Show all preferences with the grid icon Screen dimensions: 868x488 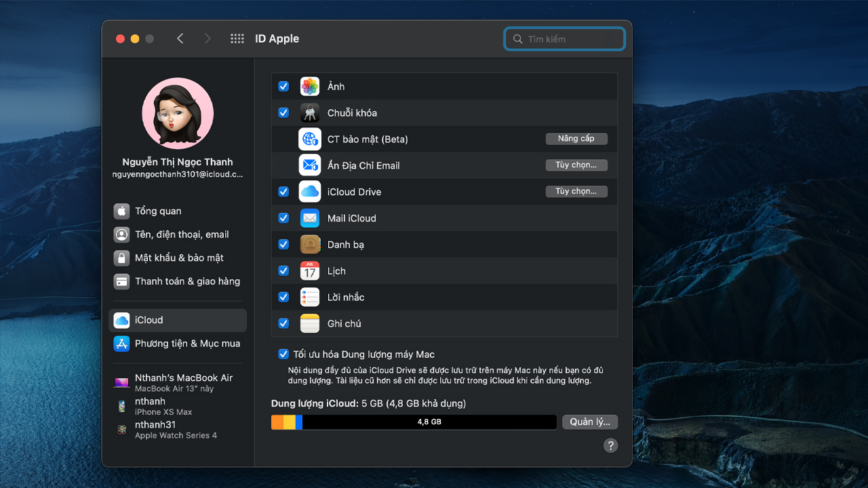237,39
